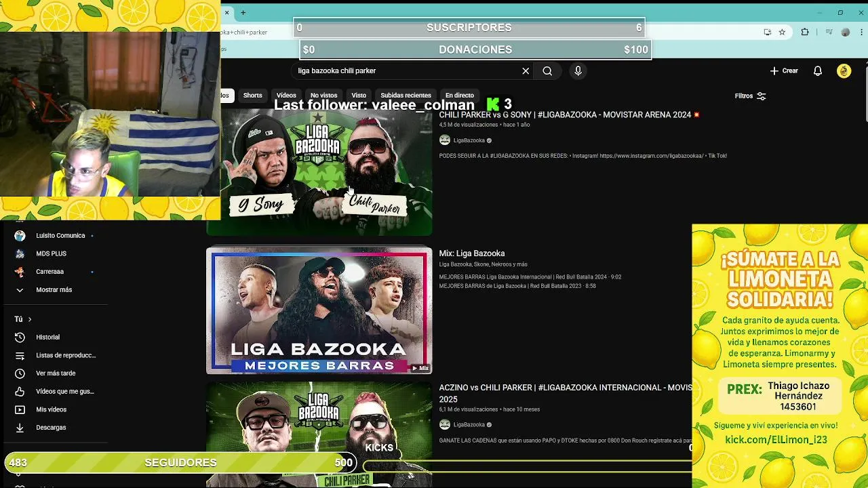Clear the YouTube search box with the X
The width and height of the screenshot is (868, 488).
pos(526,70)
